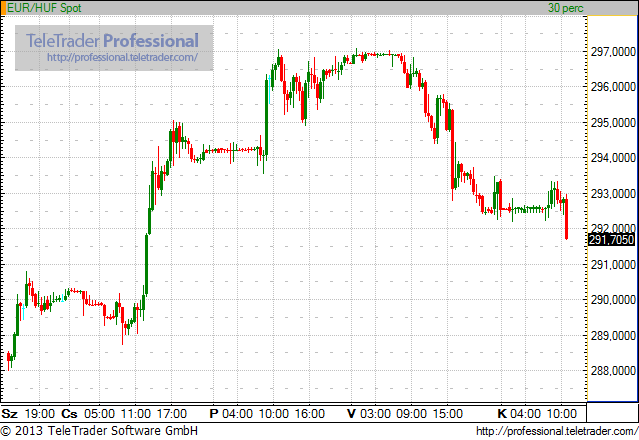Click the K day marker on time axis
The height and width of the screenshot is (440, 639).
click(502, 414)
